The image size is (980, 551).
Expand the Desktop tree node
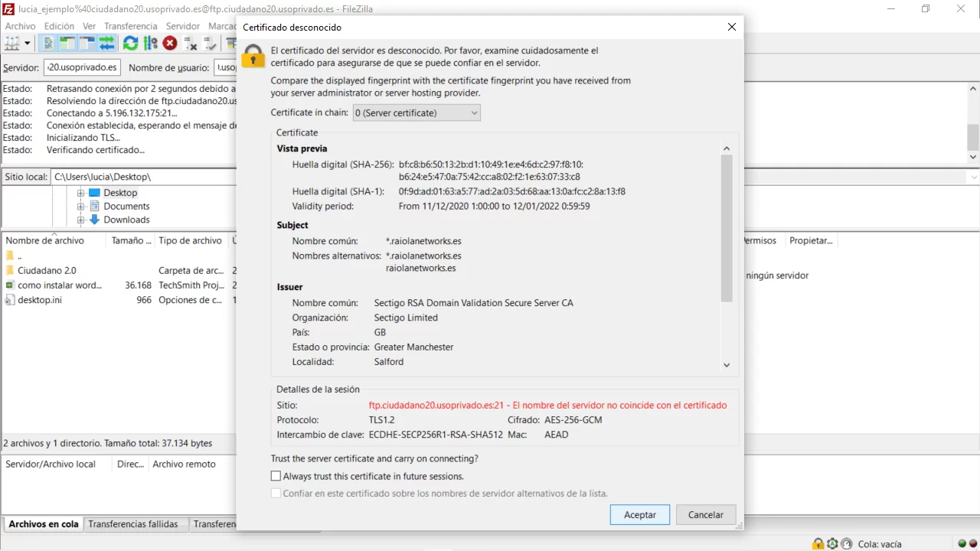click(x=80, y=193)
